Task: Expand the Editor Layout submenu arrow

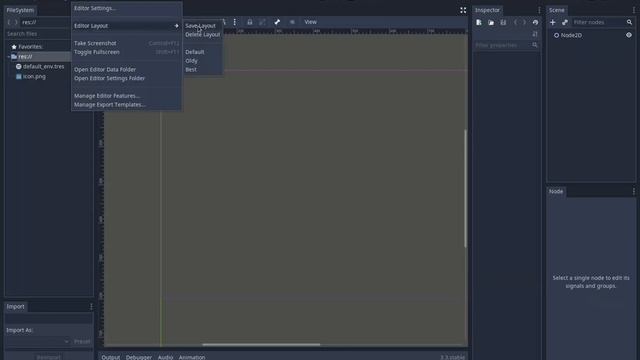Action: click(176, 26)
